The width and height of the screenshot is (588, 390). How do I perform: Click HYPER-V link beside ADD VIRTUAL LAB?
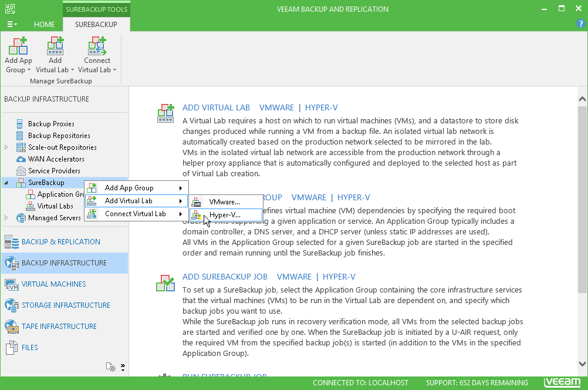click(x=322, y=107)
